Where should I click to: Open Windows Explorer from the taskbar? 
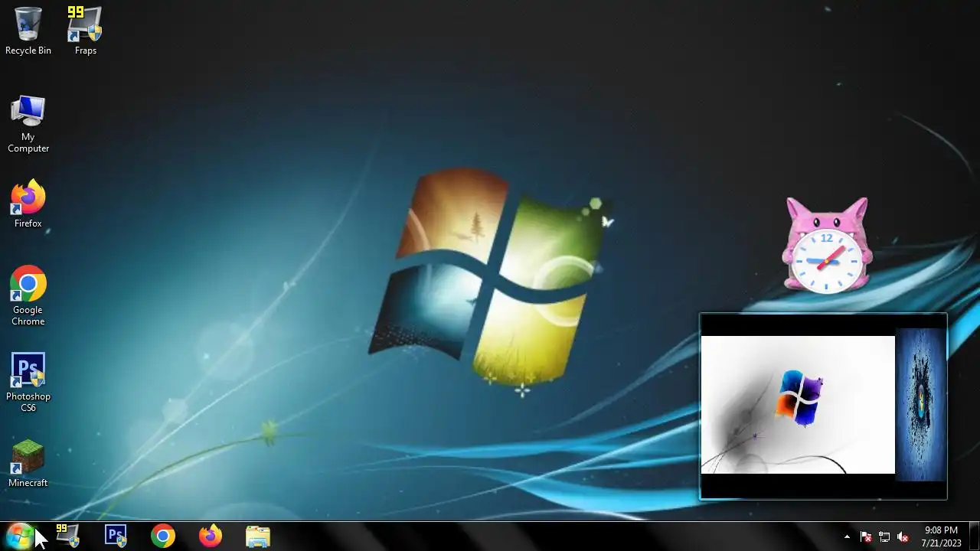pos(258,536)
